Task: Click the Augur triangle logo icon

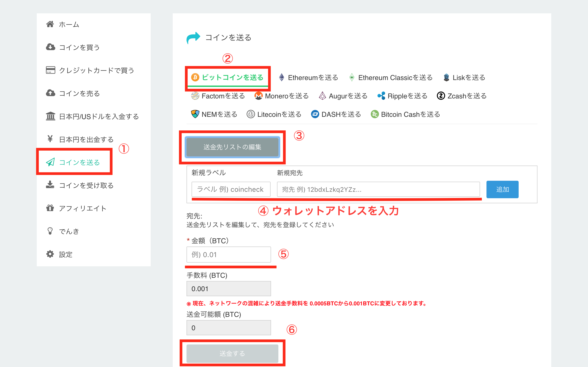Action: (x=322, y=96)
